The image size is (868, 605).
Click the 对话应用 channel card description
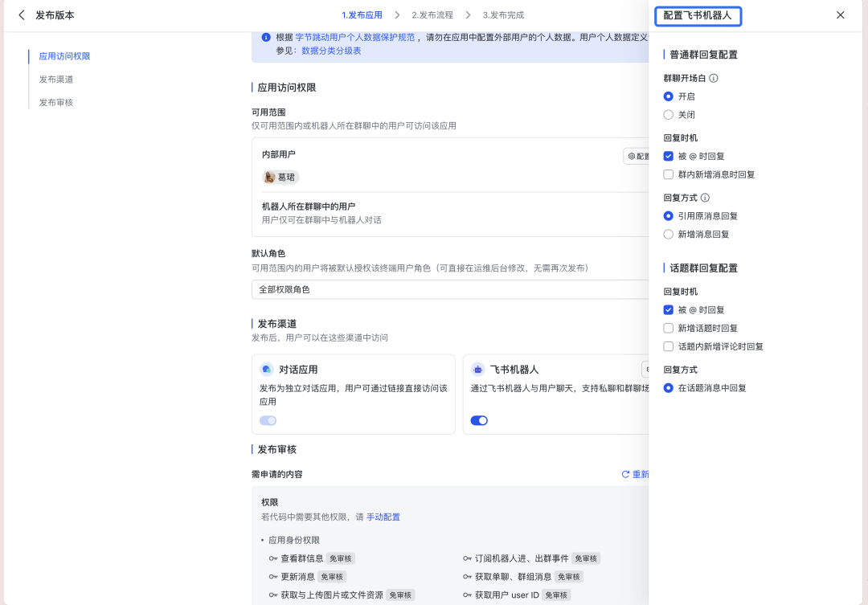(353, 395)
